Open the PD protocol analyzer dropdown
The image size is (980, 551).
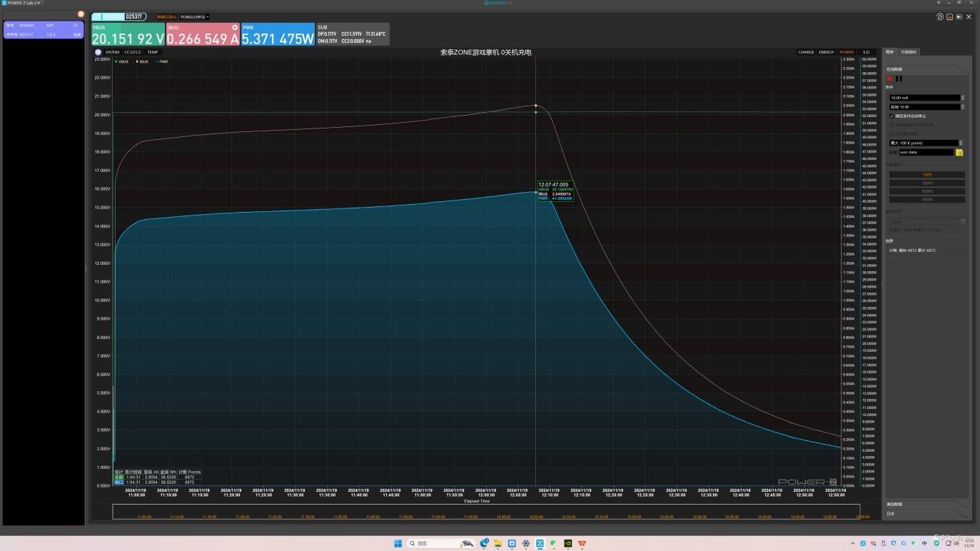[194, 16]
